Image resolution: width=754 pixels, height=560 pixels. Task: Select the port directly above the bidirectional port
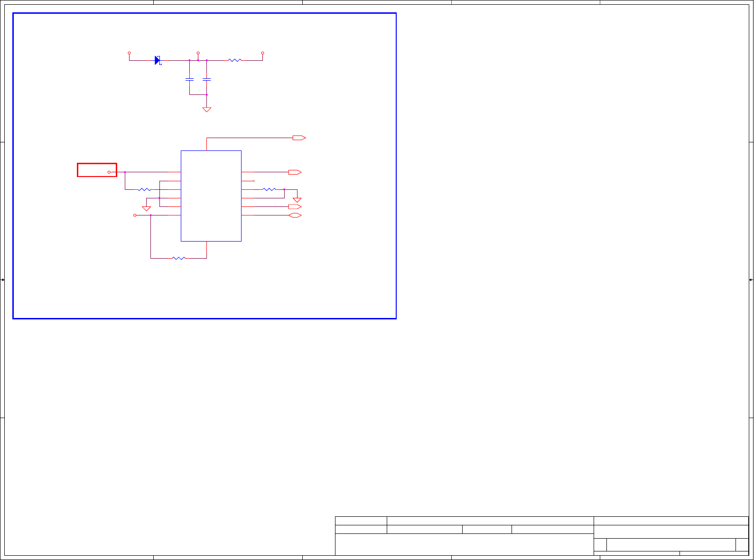pos(295,207)
